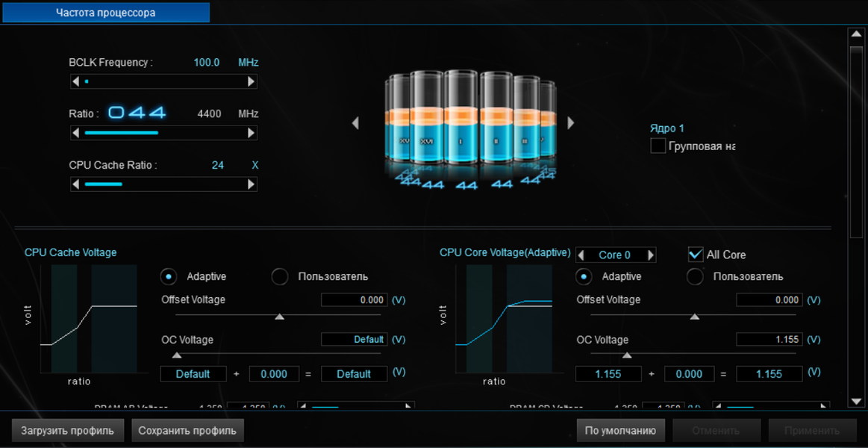
Task: Click the Отменить button
Action: click(x=717, y=430)
